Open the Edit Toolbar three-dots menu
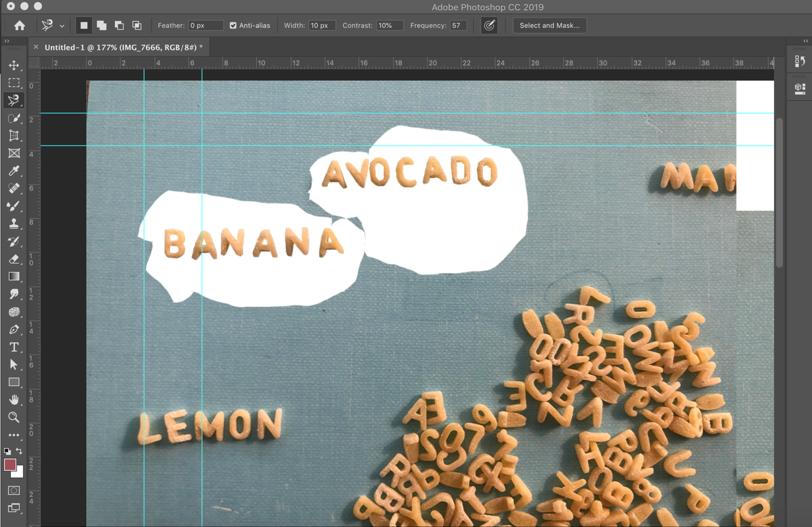The width and height of the screenshot is (812, 527). [x=14, y=435]
